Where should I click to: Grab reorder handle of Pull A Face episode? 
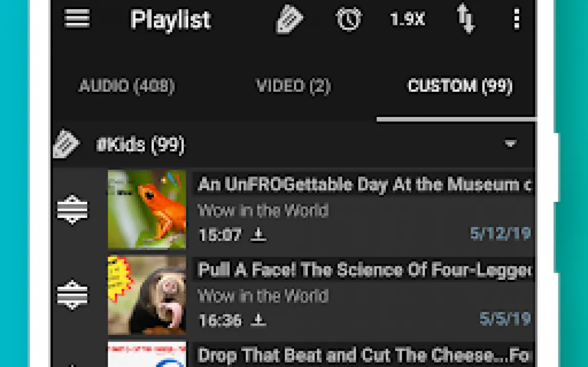point(72,295)
